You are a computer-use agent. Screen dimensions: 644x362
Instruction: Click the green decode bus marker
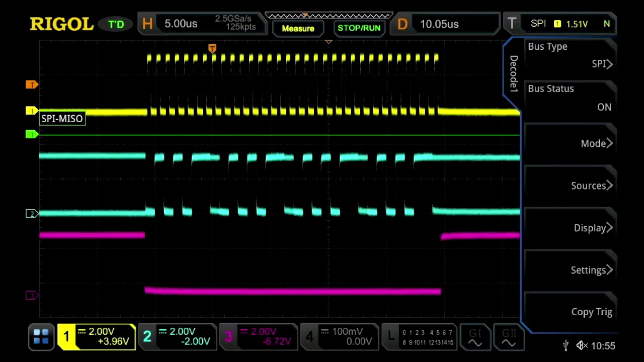coord(32,134)
